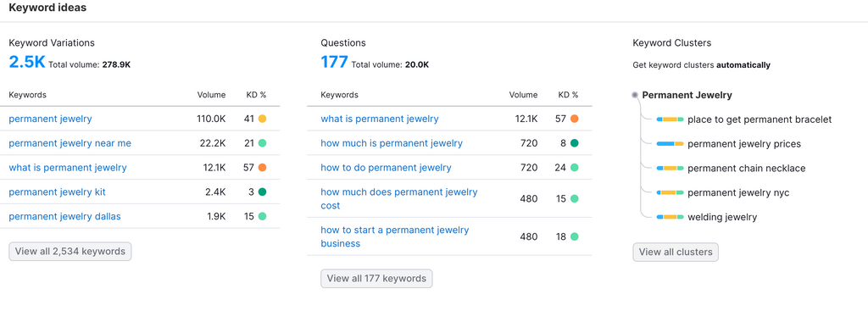868x322 pixels.
Task: Select the place to get permanent bracelet cluster
Action: (x=759, y=119)
